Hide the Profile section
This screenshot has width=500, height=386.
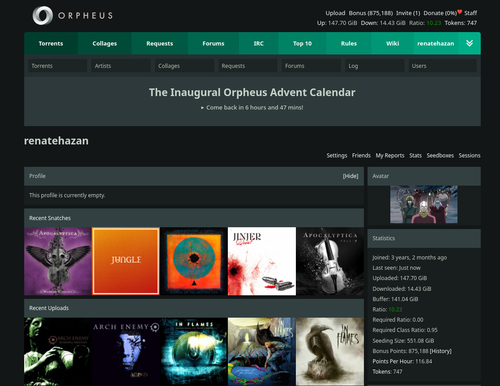point(350,176)
